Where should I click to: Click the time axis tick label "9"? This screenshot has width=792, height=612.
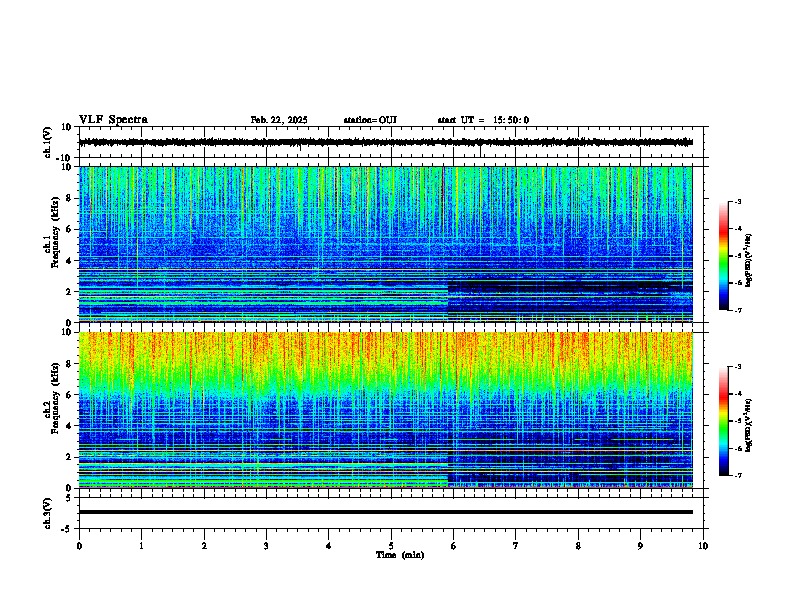(640, 546)
